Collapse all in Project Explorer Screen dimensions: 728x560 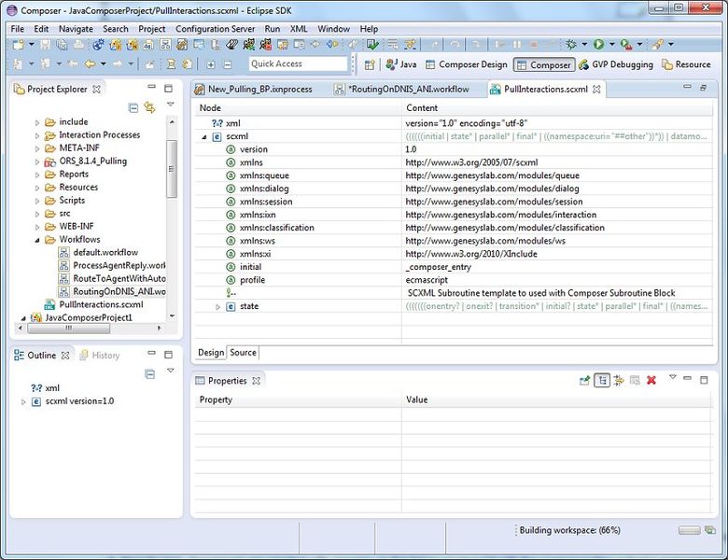[x=134, y=108]
